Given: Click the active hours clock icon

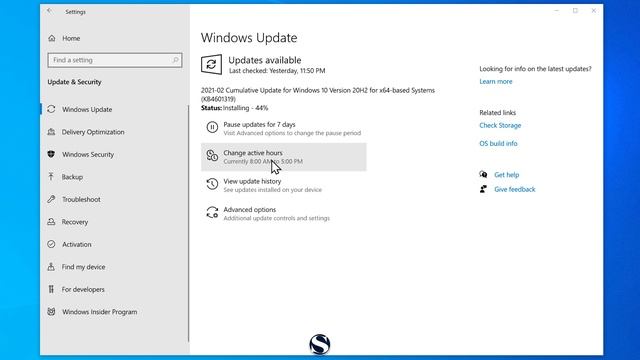Looking at the screenshot, I should coord(212,156).
